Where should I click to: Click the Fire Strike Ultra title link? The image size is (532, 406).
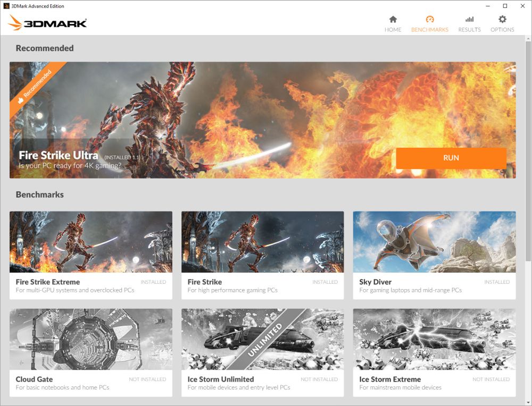click(58, 155)
